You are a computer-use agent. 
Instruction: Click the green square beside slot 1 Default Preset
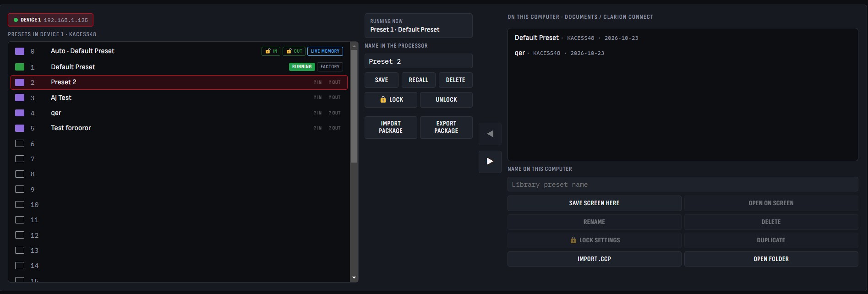(x=20, y=67)
